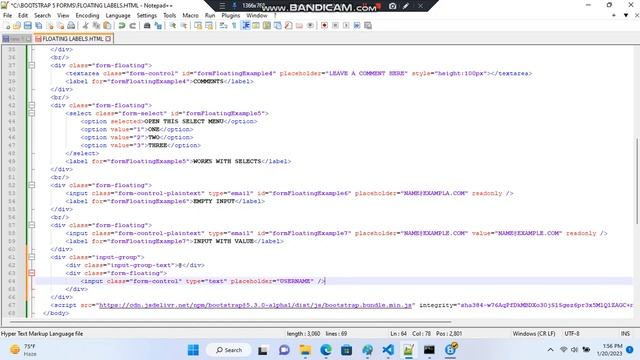Click the Ln : 64 position readout in the status bar
Image resolution: width=640 pixels, height=360 pixels.
pyautogui.click(x=398, y=333)
